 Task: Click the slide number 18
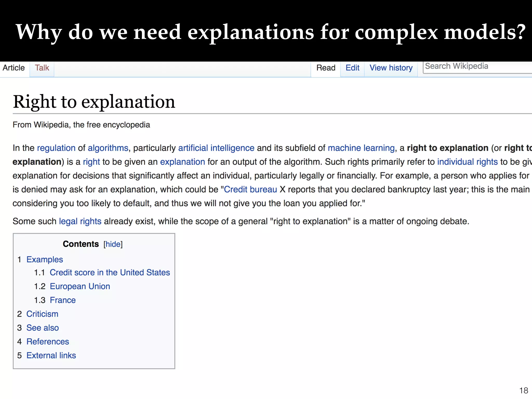[524, 390]
